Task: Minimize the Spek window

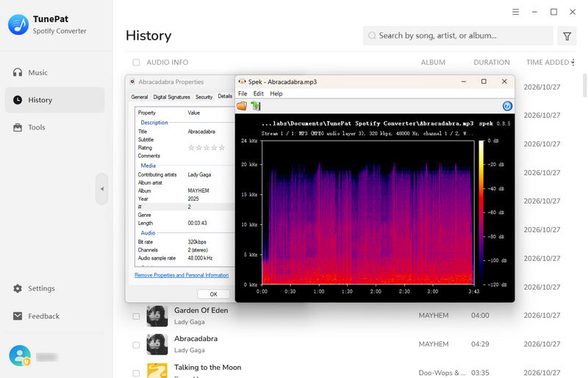Action: pyautogui.click(x=464, y=82)
